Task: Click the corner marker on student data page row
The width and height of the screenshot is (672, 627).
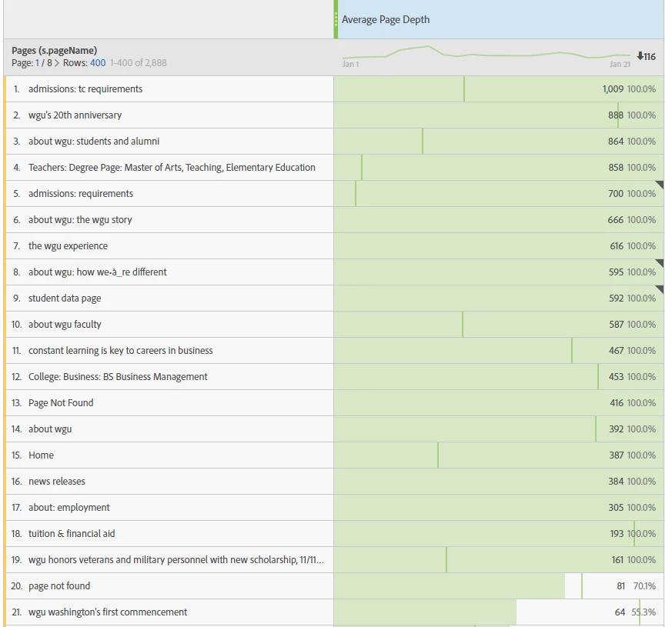Action: coord(660,289)
